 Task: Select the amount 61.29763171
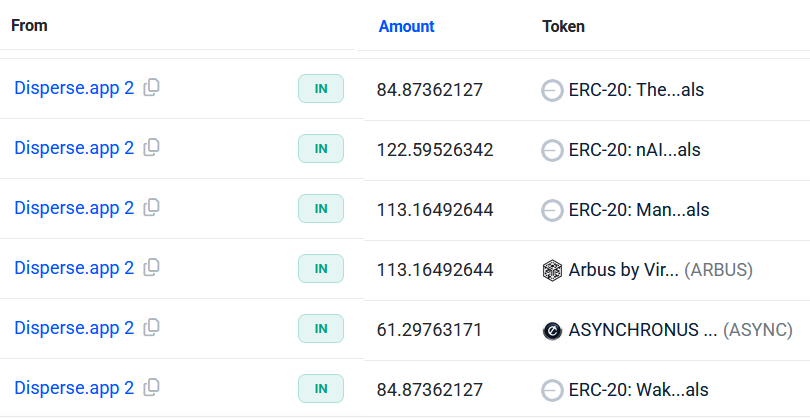(429, 330)
